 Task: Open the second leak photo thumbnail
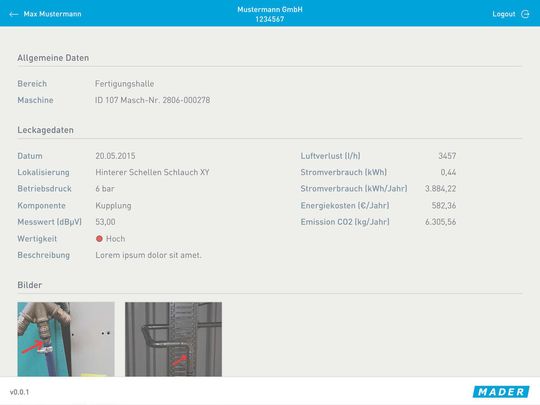click(173, 339)
